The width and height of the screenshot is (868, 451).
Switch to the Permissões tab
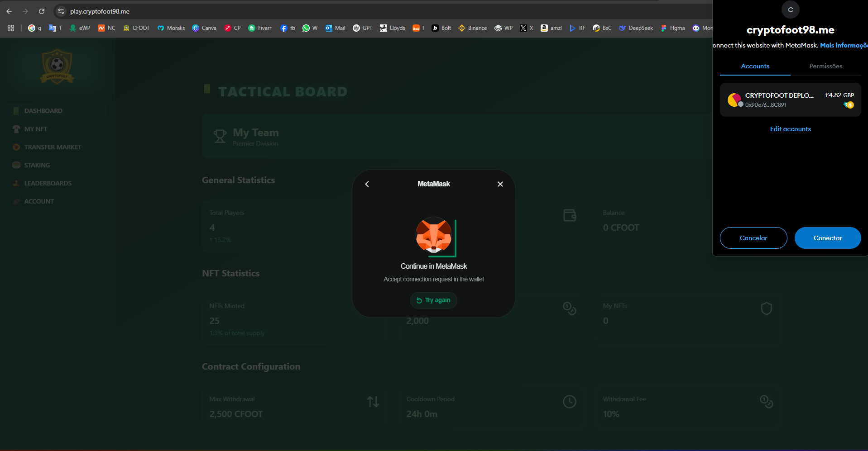point(826,66)
